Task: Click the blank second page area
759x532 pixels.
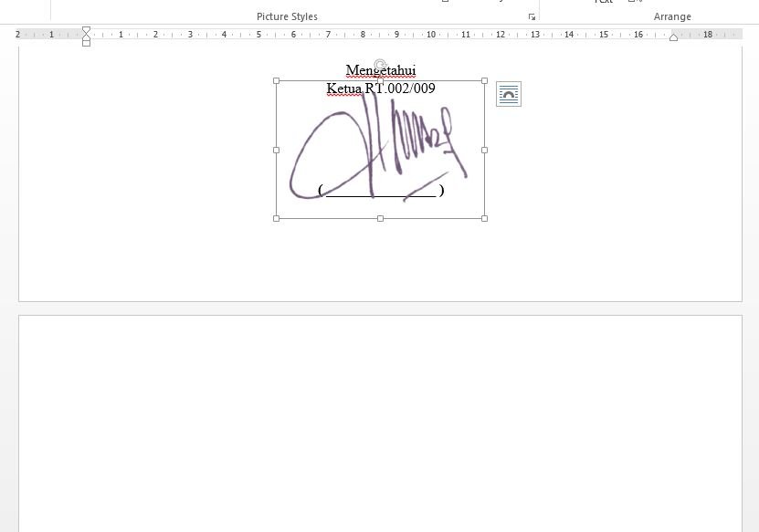Action: 380,420
